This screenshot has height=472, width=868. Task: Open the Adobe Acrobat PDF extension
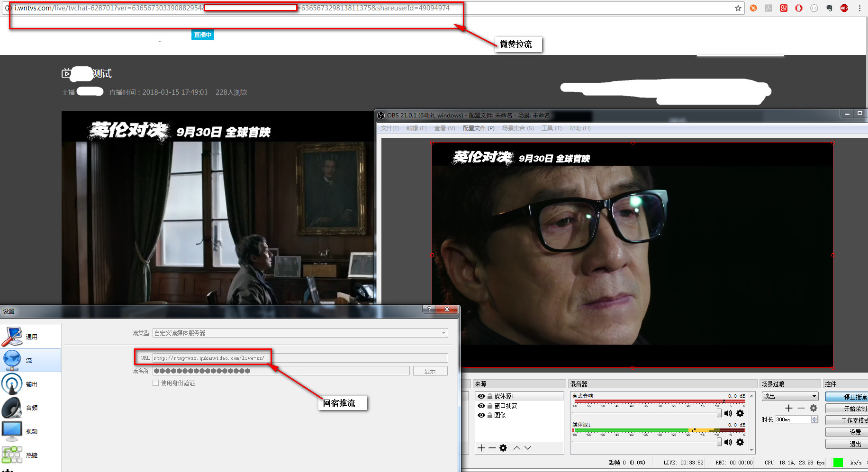pyautogui.click(x=769, y=8)
